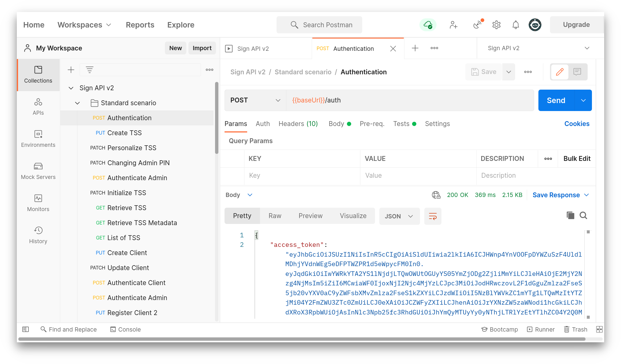
Task: Collapse the Standard scenario folder
Action: pos(77,103)
